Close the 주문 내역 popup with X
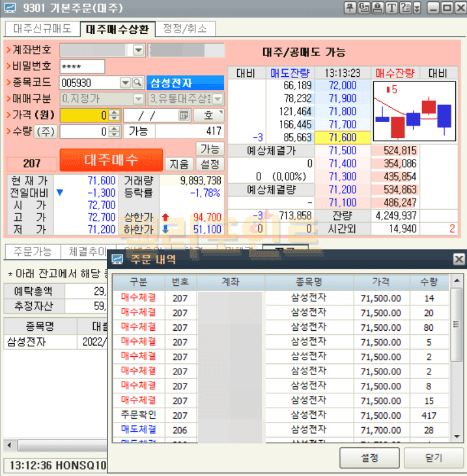This screenshot has height=476, width=467. click(x=459, y=259)
